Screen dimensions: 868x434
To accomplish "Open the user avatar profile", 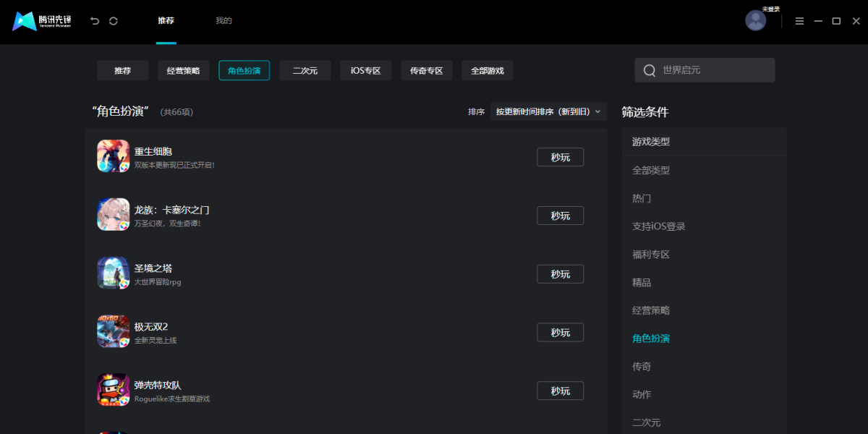I will pyautogui.click(x=755, y=20).
